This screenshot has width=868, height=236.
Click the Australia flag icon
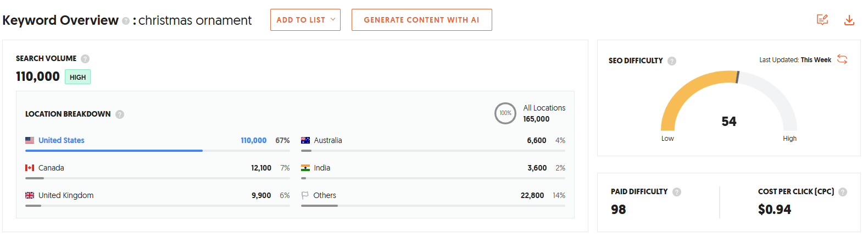tap(305, 140)
